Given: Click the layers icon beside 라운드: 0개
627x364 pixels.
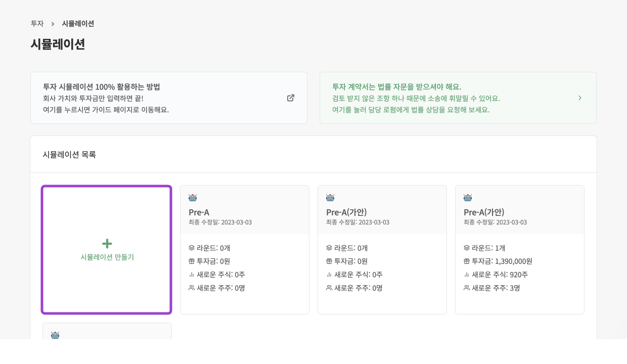Looking at the screenshot, I should point(192,248).
